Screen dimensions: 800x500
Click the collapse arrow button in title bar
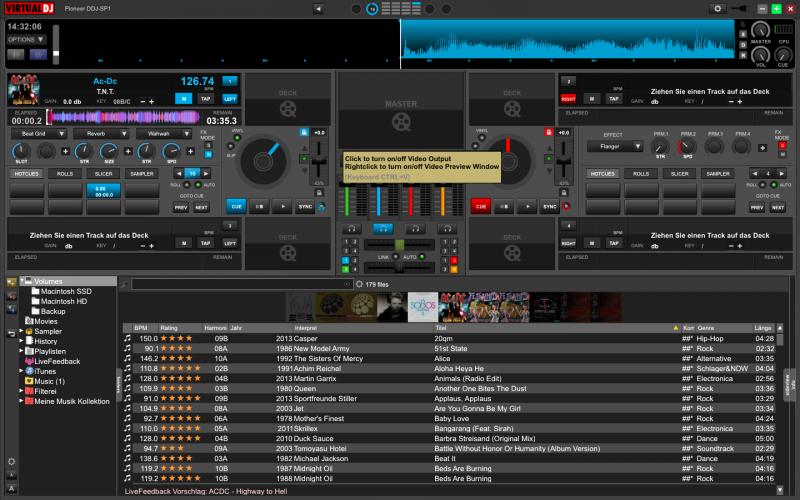pos(318,9)
